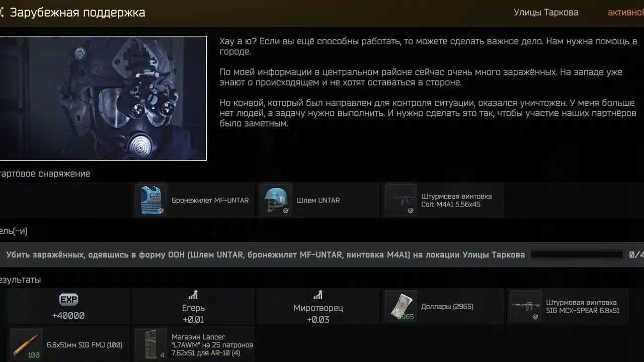This screenshot has height=362, width=644.
Task: Click the MF-UNTAR body armor icon
Action: (151, 200)
